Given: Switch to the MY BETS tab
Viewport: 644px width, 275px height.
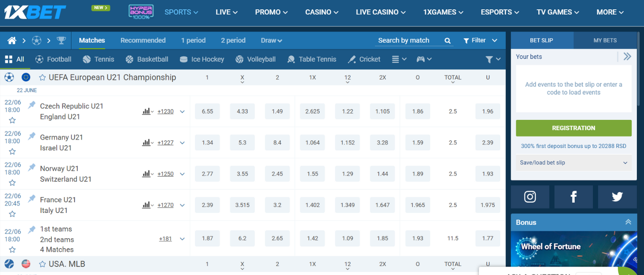Looking at the screenshot, I should click(605, 41).
